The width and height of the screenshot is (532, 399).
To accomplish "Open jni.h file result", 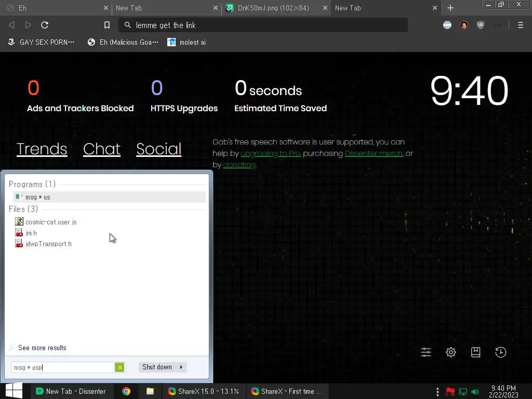I will pos(31,233).
